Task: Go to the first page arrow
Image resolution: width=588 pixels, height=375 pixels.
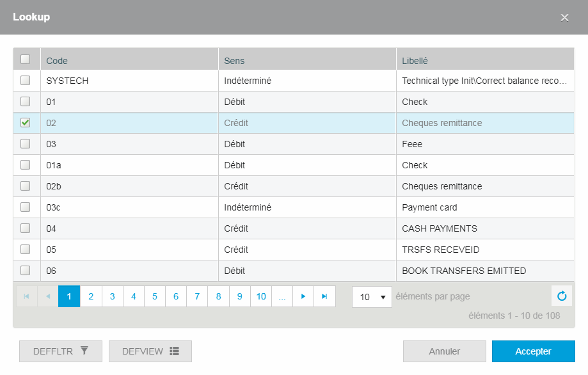Action: tap(27, 296)
